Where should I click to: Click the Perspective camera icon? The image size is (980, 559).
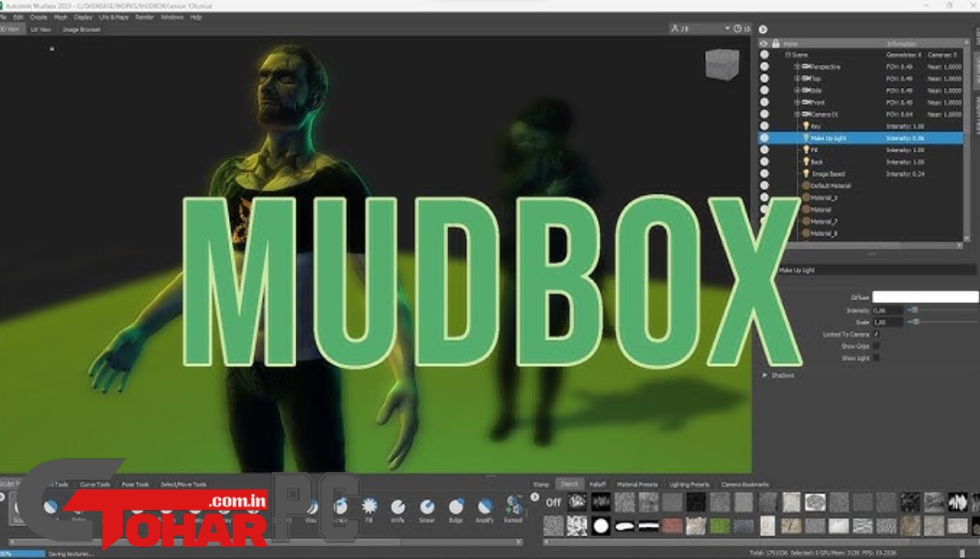pyautogui.click(x=806, y=67)
